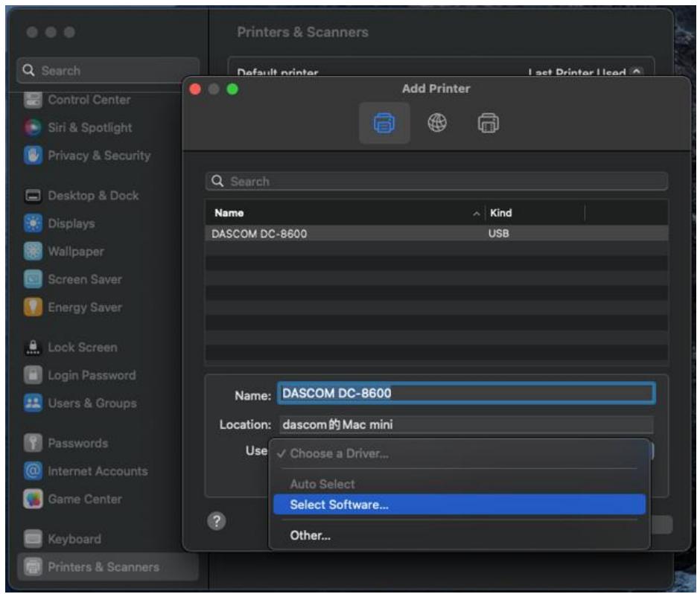Open Energy Saver settings
Image resolution: width=700 pixels, height=594 pixels.
click(85, 307)
